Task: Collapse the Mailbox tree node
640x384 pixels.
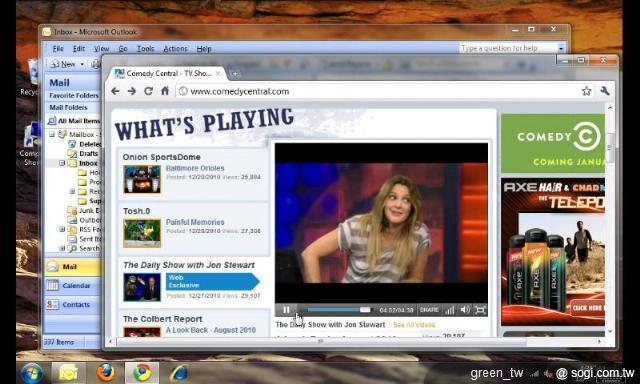Action: coord(52,134)
